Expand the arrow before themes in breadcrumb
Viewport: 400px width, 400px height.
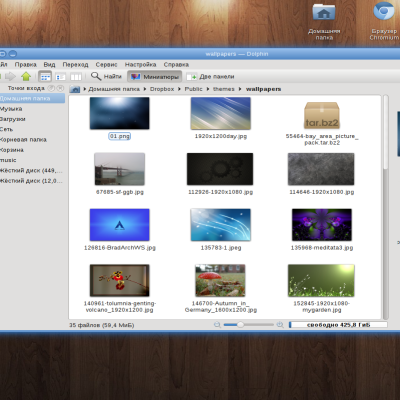(208, 89)
